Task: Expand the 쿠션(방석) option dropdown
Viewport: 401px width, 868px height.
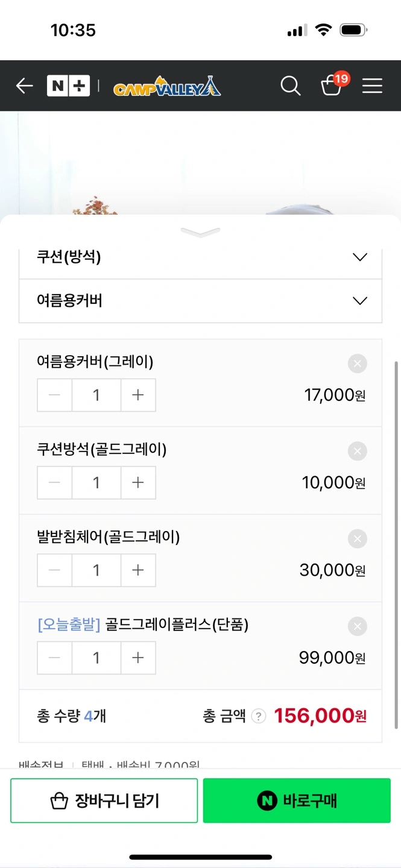Action: click(200, 257)
